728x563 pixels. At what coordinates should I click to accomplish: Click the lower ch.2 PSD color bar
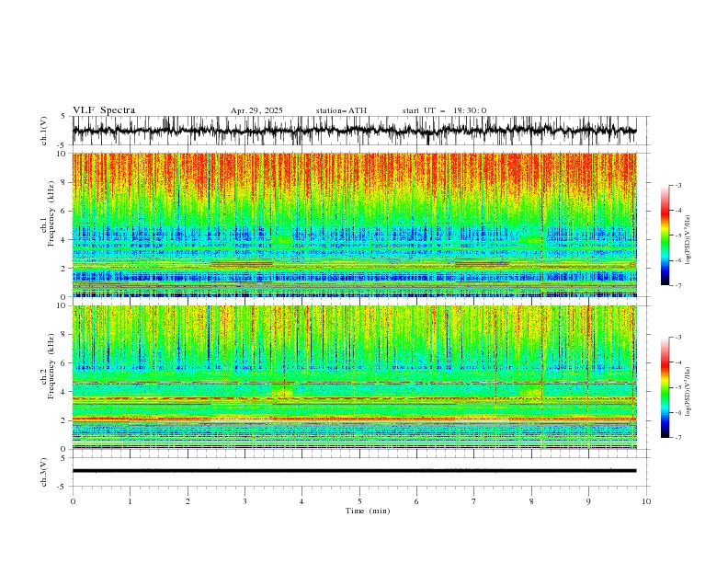[665, 387]
